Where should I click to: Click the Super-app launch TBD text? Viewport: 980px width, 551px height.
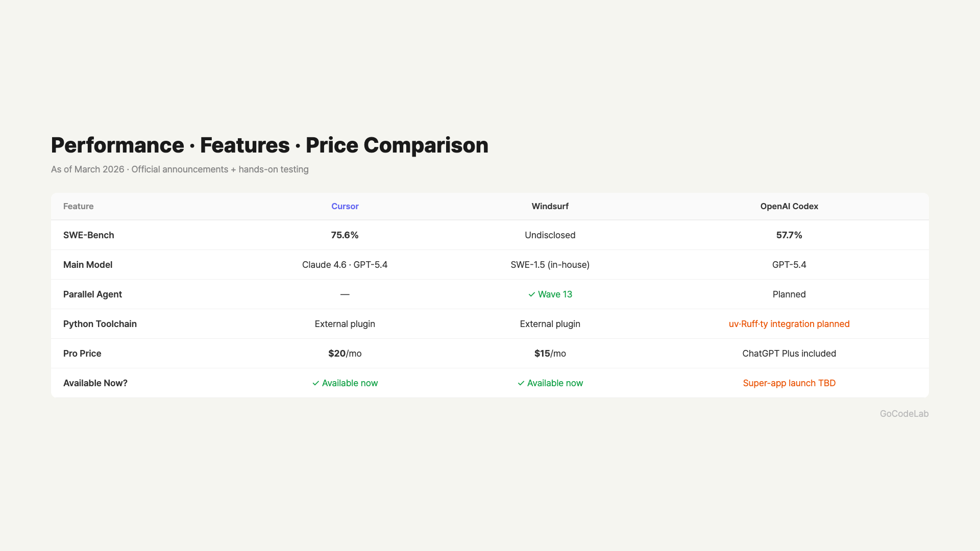789,383
